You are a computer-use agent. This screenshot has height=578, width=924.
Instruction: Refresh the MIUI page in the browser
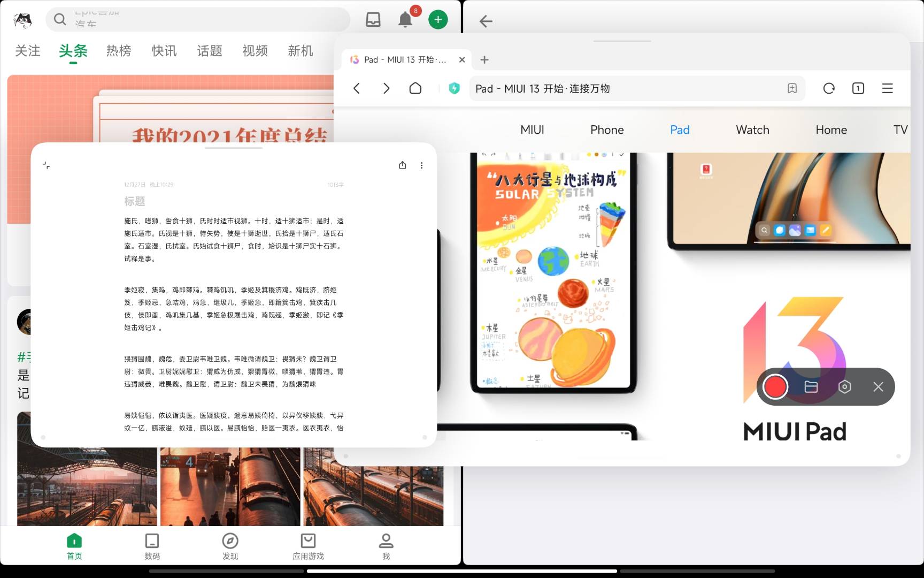[x=829, y=88]
